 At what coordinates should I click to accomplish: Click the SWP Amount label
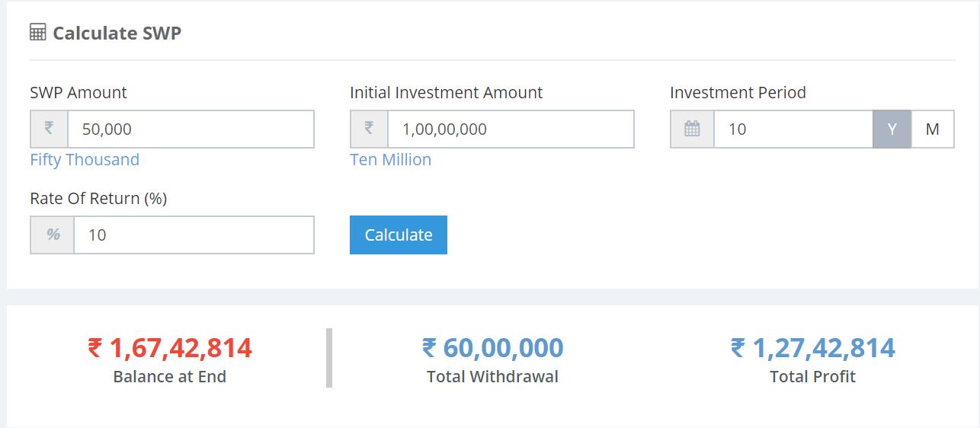[x=78, y=93]
